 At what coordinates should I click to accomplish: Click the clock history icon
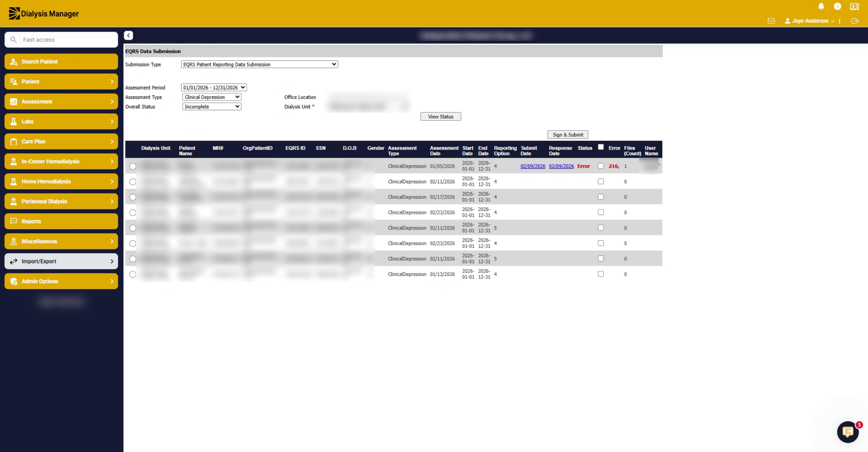pos(837,7)
